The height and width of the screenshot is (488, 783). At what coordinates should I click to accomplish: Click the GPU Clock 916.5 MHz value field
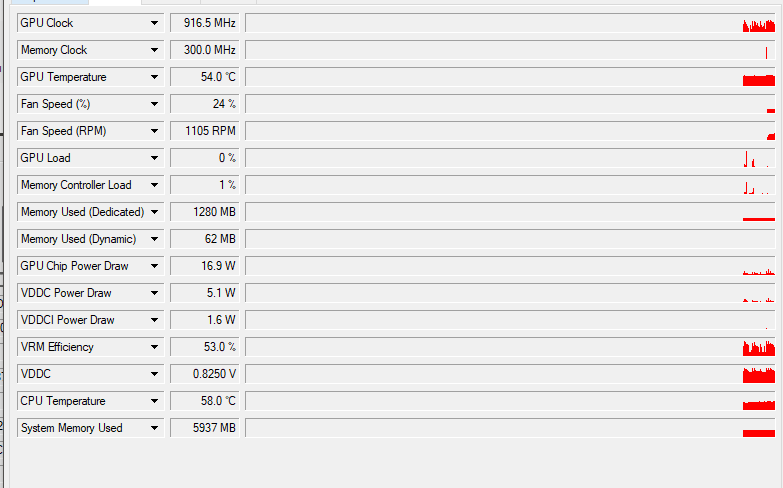click(x=205, y=23)
